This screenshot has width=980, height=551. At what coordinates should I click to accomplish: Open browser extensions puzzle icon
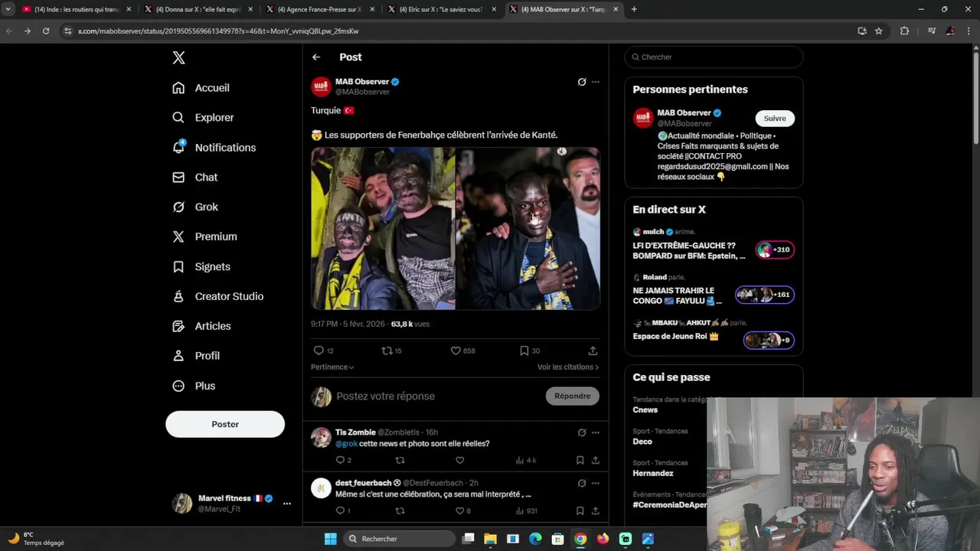coord(904,31)
